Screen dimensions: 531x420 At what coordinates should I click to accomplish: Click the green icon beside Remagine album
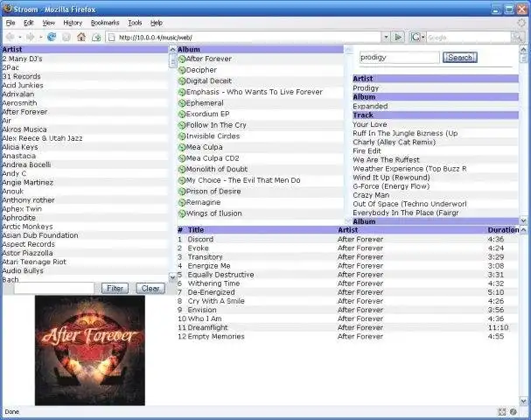pos(182,203)
